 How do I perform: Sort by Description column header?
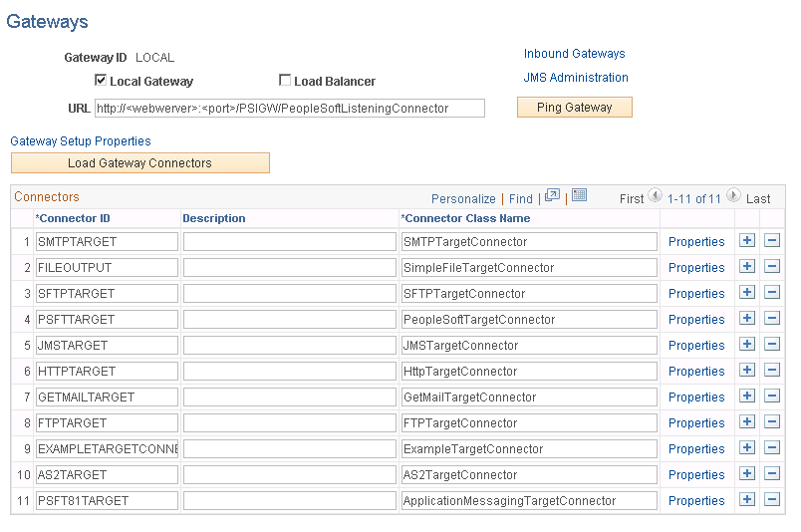[x=214, y=218]
